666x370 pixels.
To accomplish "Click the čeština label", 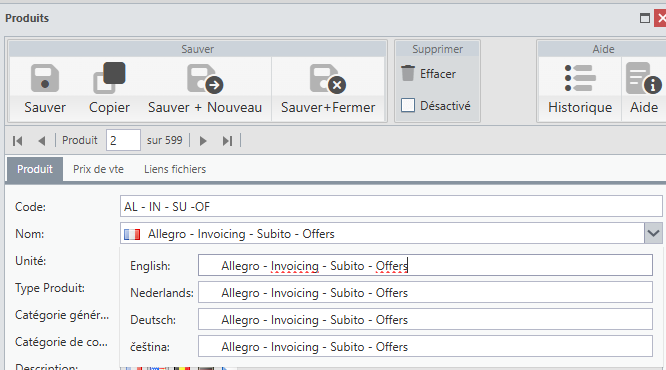I will point(150,347).
